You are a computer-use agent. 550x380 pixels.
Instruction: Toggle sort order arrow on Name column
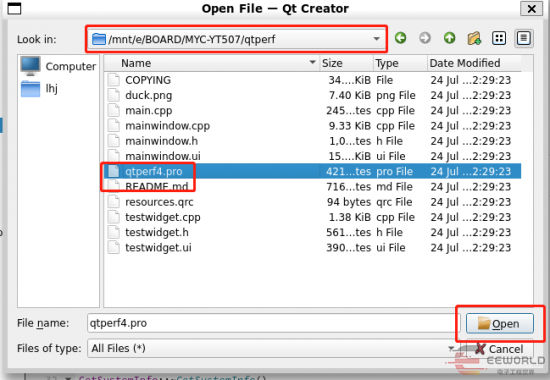[312, 62]
